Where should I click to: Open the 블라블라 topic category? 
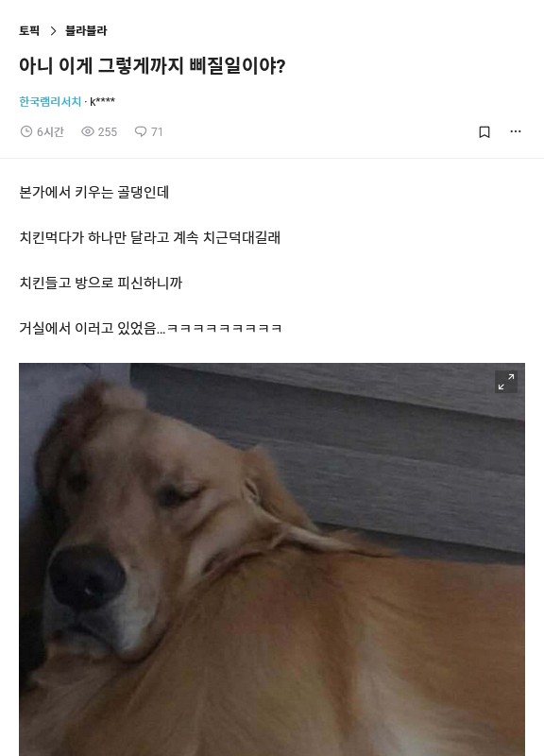tap(86, 31)
